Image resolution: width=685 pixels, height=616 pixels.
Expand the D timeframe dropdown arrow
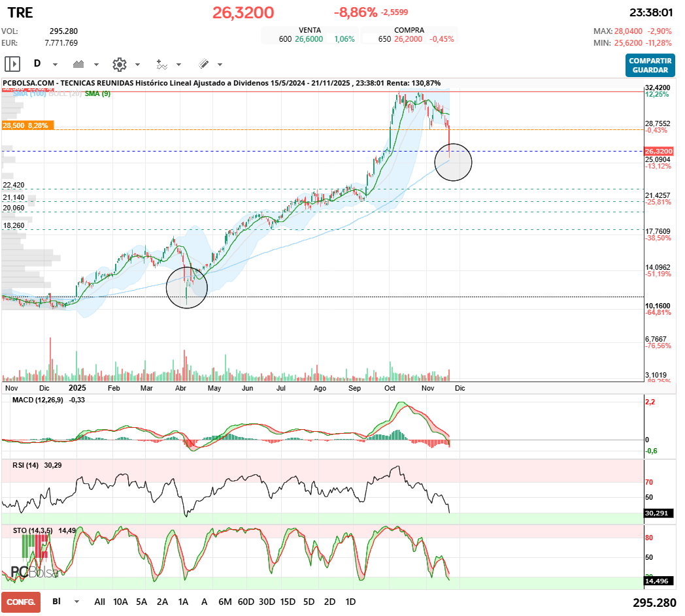(55, 65)
